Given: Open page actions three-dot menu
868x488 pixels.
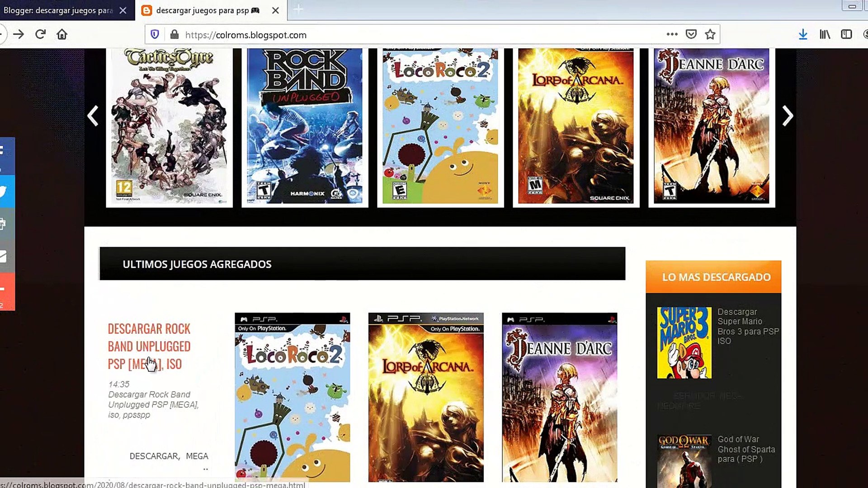Looking at the screenshot, I should pyautogui.click(x=672, y=34).
